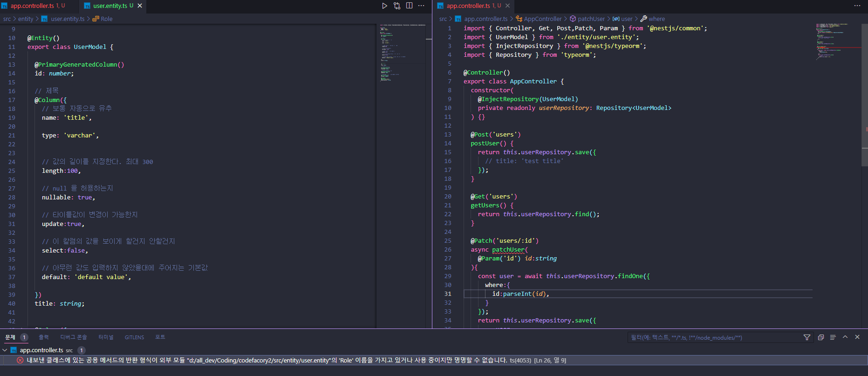Click patchUser in the right breadcrumb

pyautogui.click(x=591, y=19)
